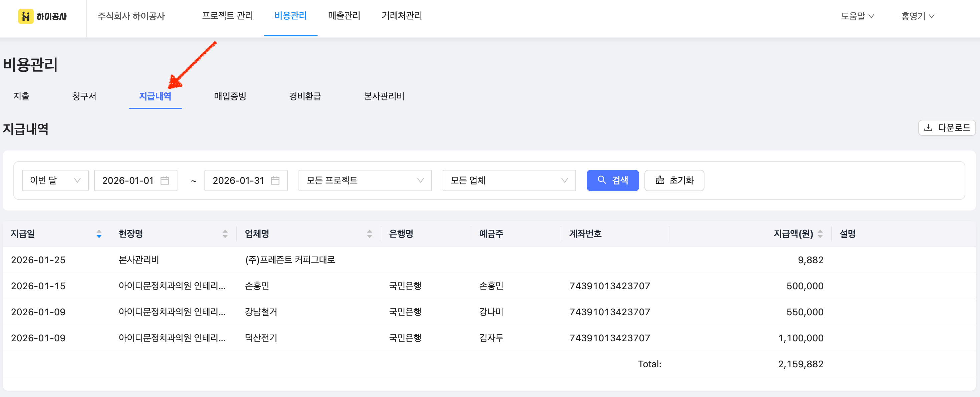The width and height of the screenshot is (980, 397).
Task: Click the 2026-01-01 start date field
Action: [x=135, y=180]
